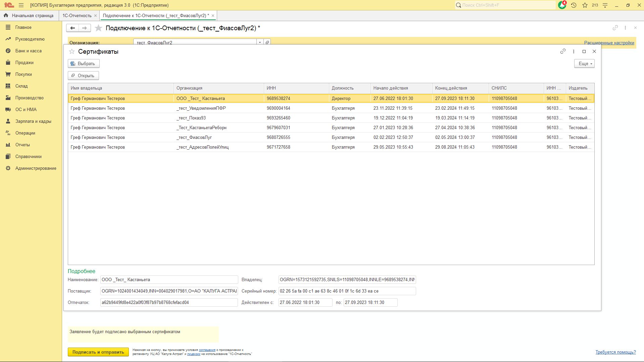
Task: Expand the Организация dropdown arrow
Action: 260,42
